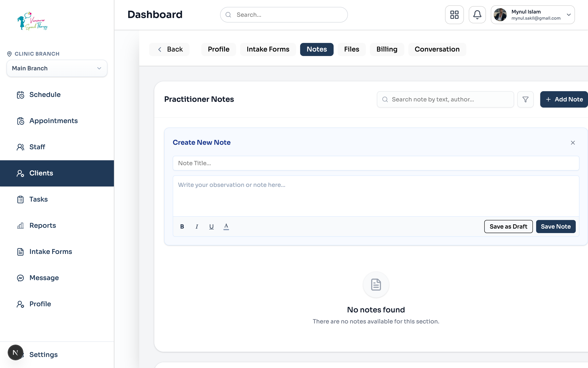Image resolution: width=588 pixels, height=368 pixels.
Task: Switch to the Intake Forms tab
Action: tap(268, 49)
